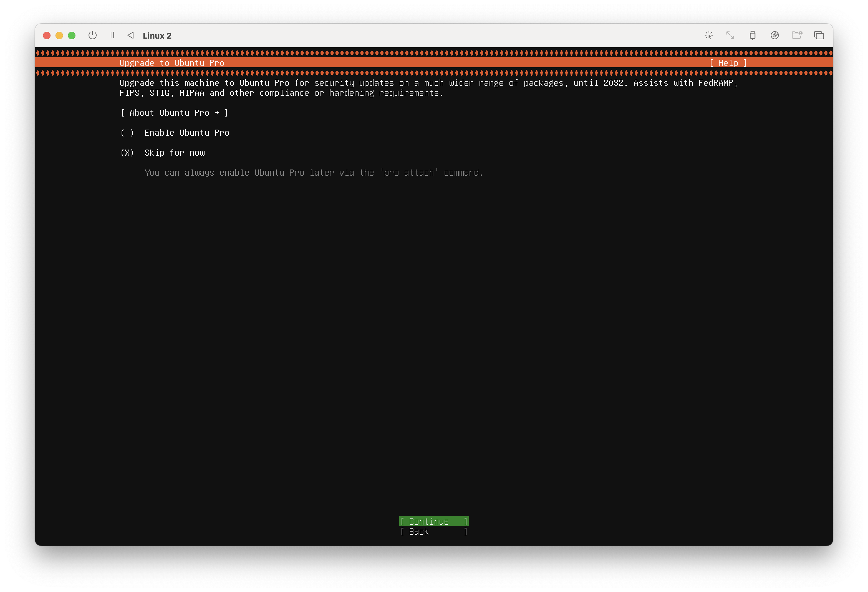Click the capture mouse cursor icon
The height and width of the screenshot is (592, 868).
click(708, 36)
